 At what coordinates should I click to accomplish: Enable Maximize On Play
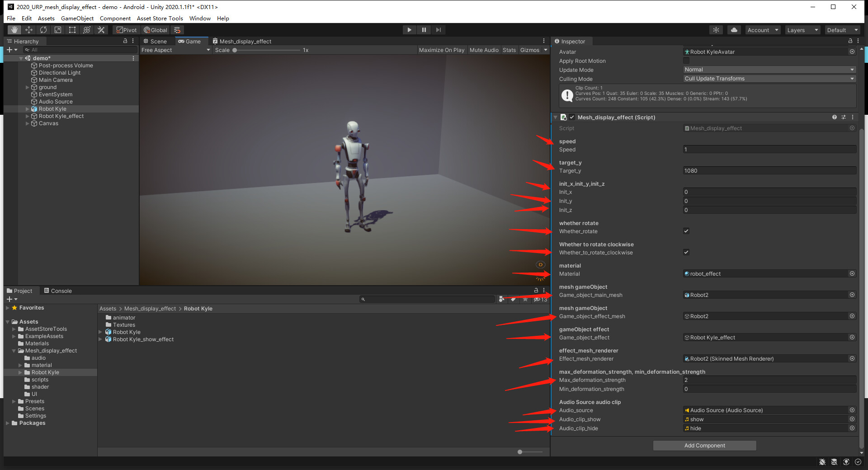click(x=441, y=50)
